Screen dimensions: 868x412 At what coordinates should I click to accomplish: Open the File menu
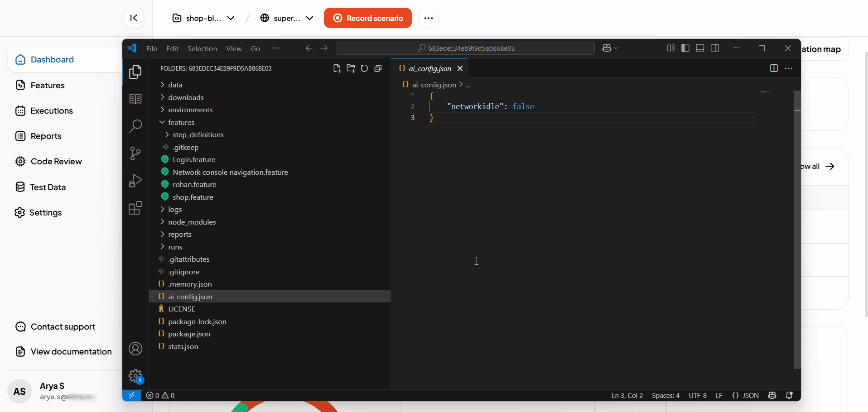[x=151, y=48]
